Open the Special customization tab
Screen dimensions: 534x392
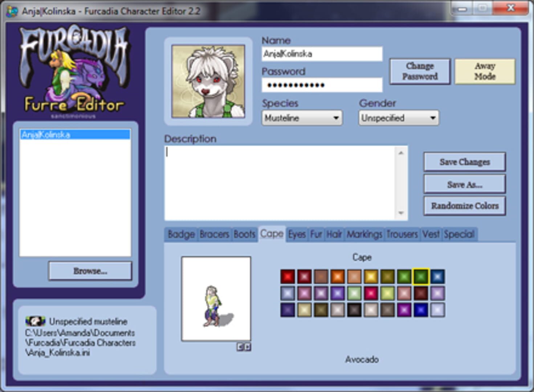click(459, 234)
